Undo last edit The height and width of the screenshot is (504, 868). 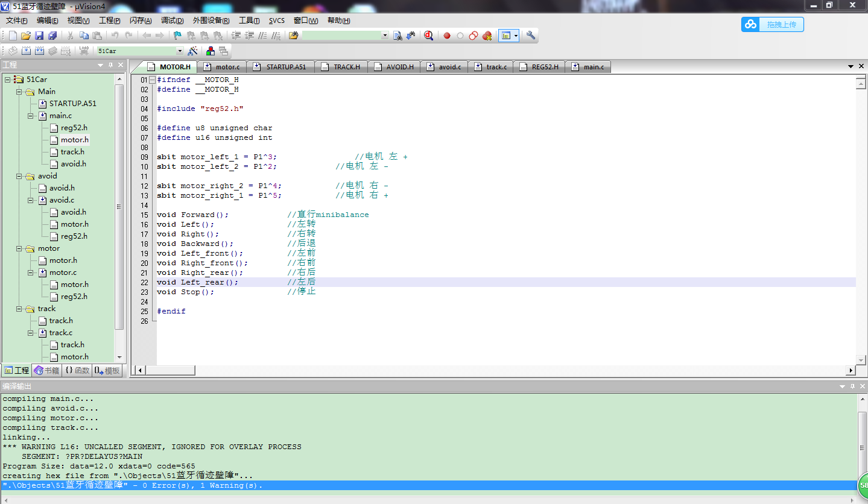tap(115, 36)
